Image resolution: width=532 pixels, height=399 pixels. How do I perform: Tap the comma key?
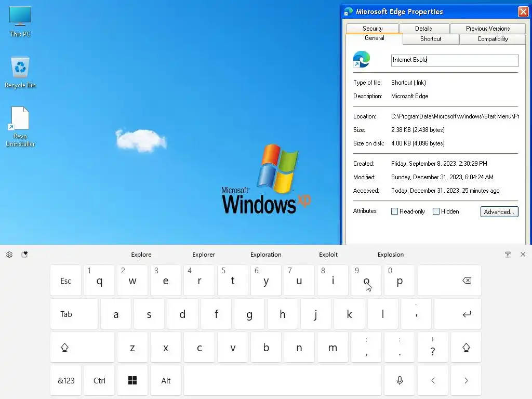(x=366, y=347)
